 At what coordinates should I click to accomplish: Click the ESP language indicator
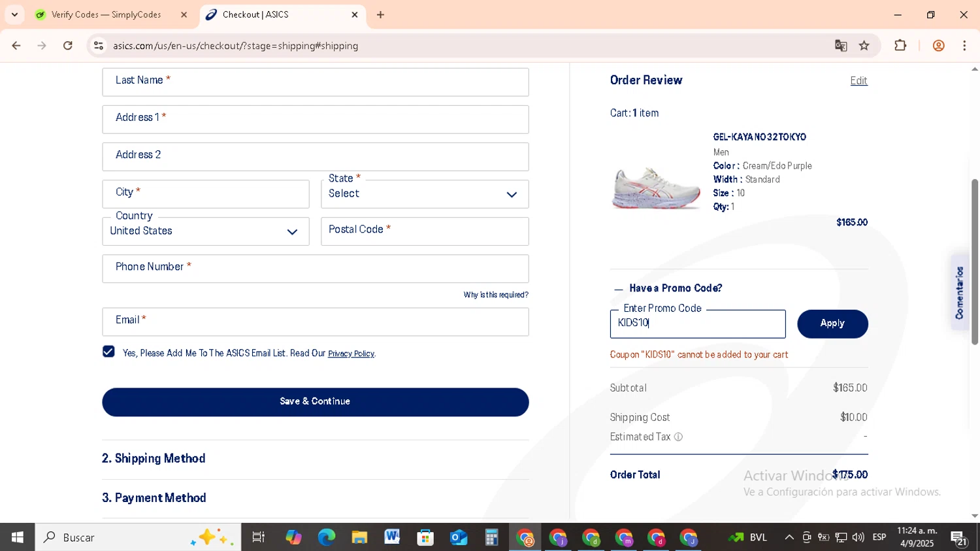point(879,537)
